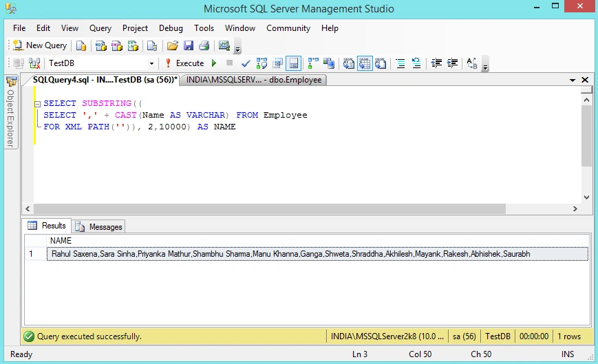
Task: Open the SQL editor toolbar overflow options
Action: coord(486,64)
